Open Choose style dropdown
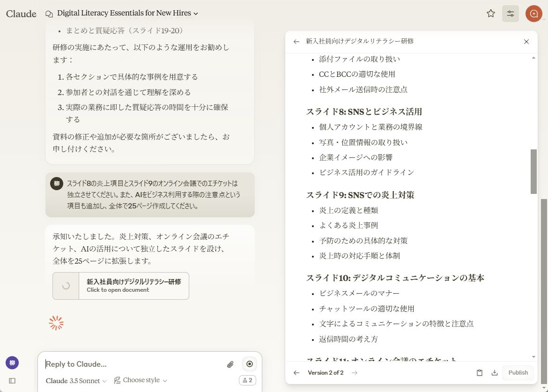Image resolution: width=548 pixels, height=392 pixels. click(x=141, y=380)
